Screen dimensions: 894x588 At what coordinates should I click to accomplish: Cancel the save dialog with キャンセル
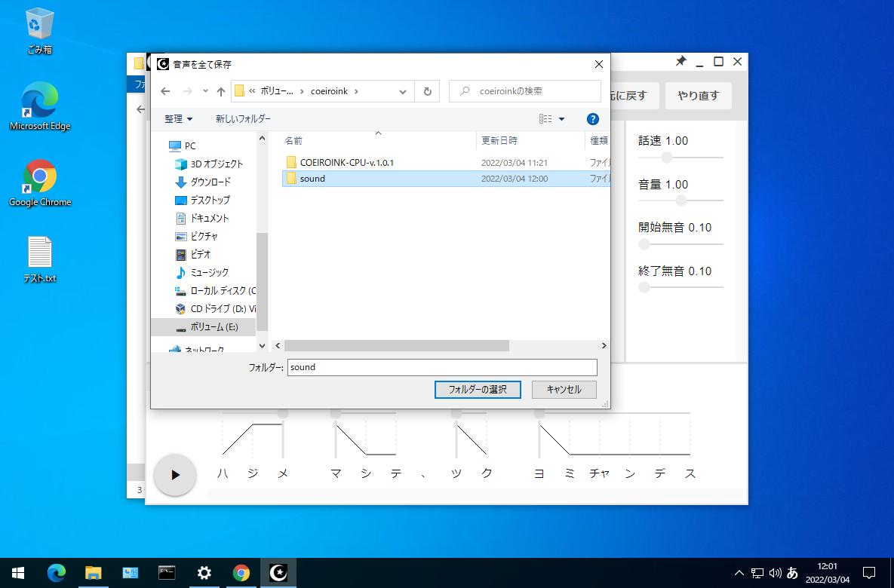point(564,390)
